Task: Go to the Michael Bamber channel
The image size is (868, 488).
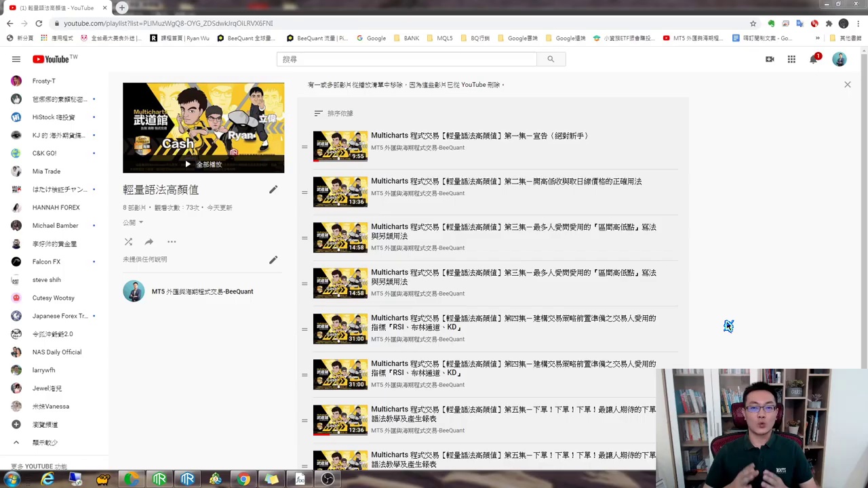Action: [54, 226]
